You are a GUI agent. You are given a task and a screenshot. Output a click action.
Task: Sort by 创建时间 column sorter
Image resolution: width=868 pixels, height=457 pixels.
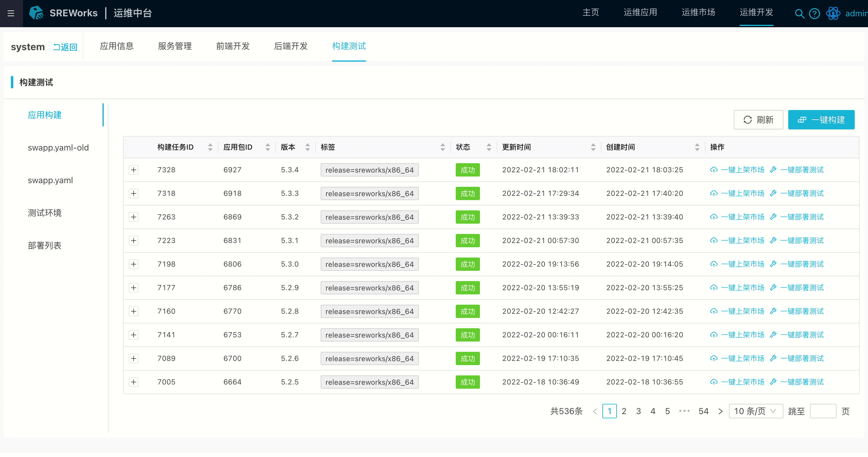tap(697, 147)
